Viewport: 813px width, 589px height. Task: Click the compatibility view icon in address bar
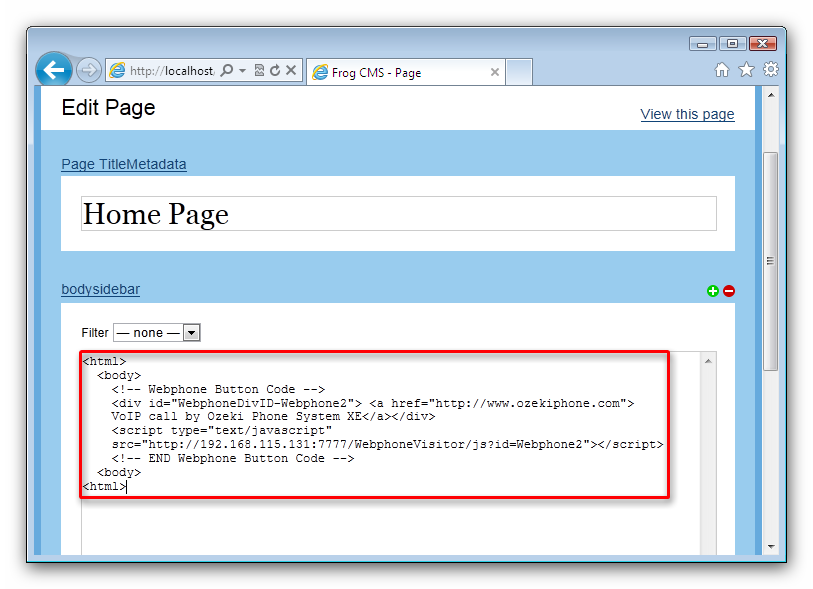[259, 71]
